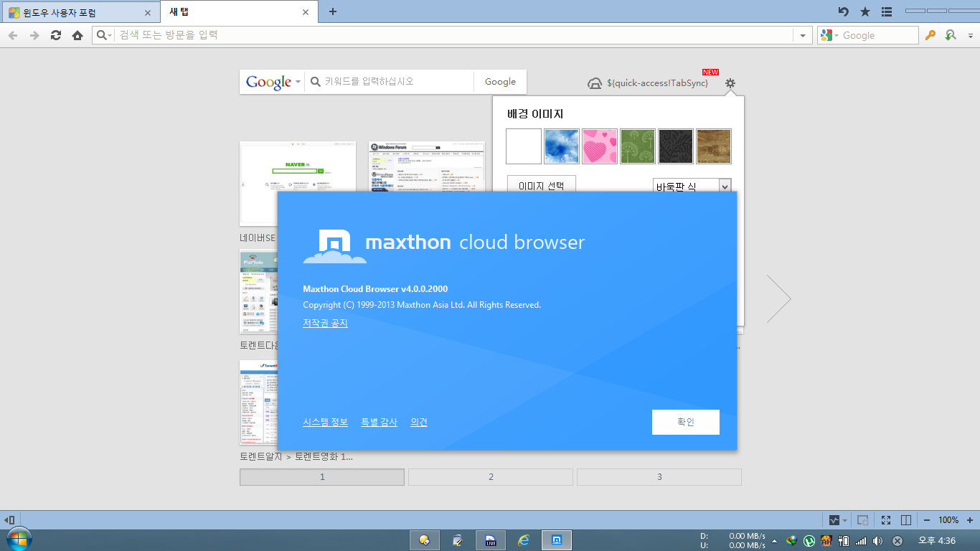Switch to 윈도우 사용자 포럼 tab
Viewport: 980px width, 551px height.
[80, 12]
